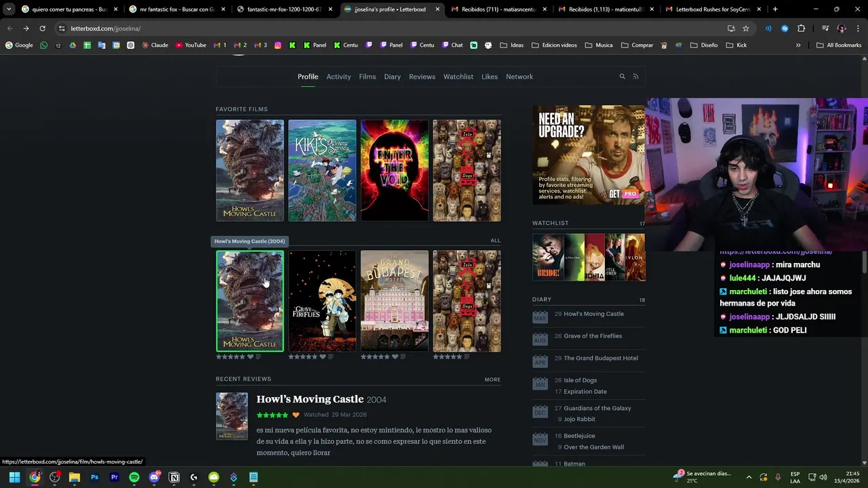Click the install app icon in address bar
The height and width of the screenshot is (488, 868).
(x=731, y=28)
